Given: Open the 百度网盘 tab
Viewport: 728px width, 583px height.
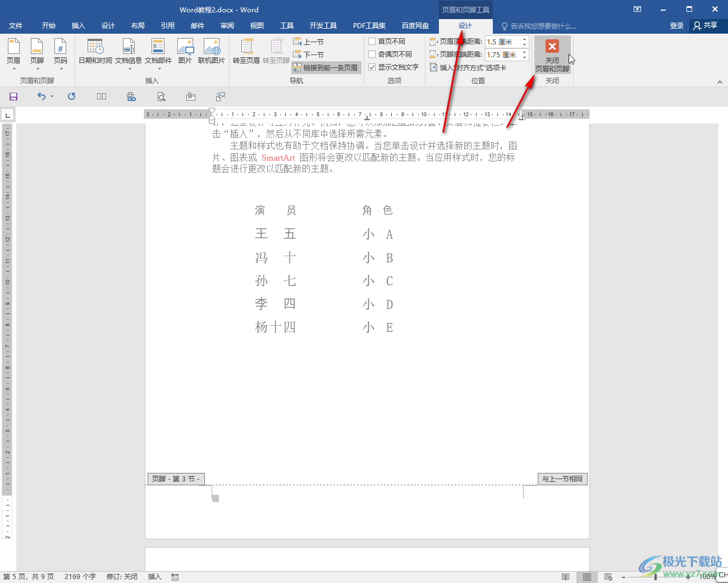Looking at the screenshot, I should [x=415, y=26].
